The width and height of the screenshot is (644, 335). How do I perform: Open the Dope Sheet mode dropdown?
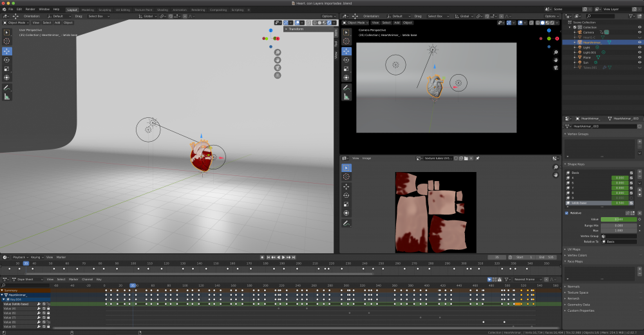tap(28, 280)
